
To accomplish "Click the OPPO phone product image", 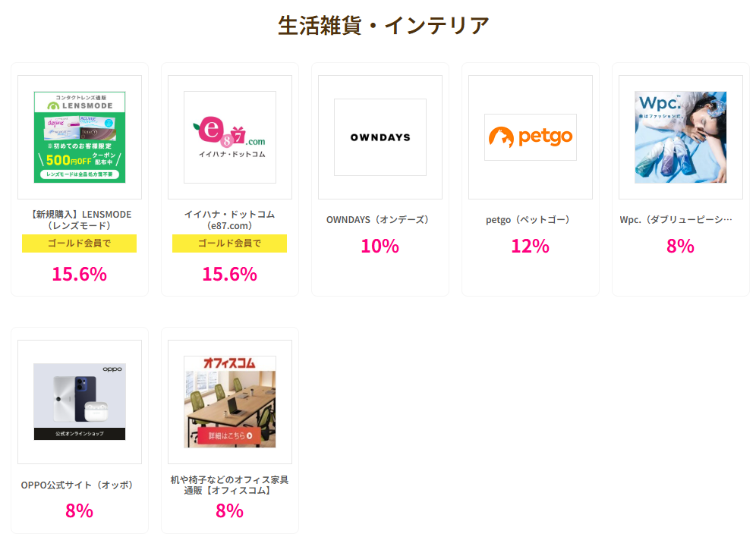I will (80, 401).
